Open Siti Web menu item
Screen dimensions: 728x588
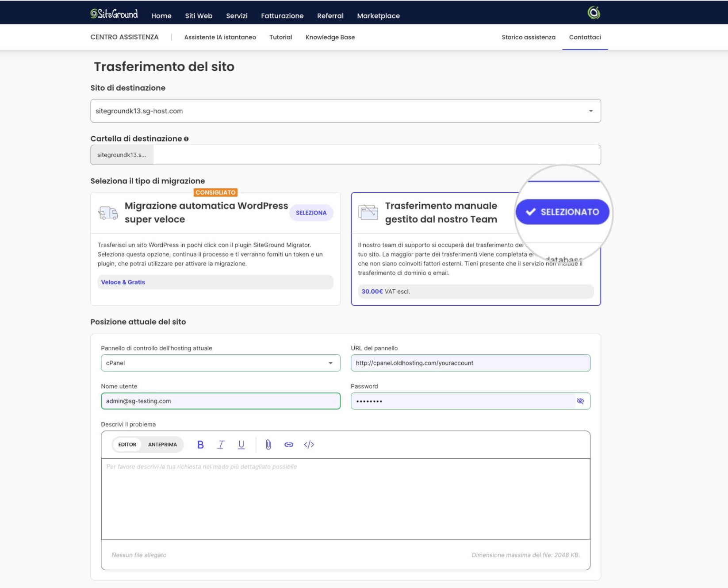pos(199,15)
